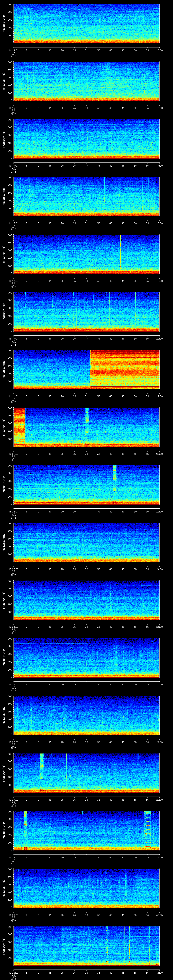
Task: Click the '31:00' end label of the last panel
Action: pos(159,972)
